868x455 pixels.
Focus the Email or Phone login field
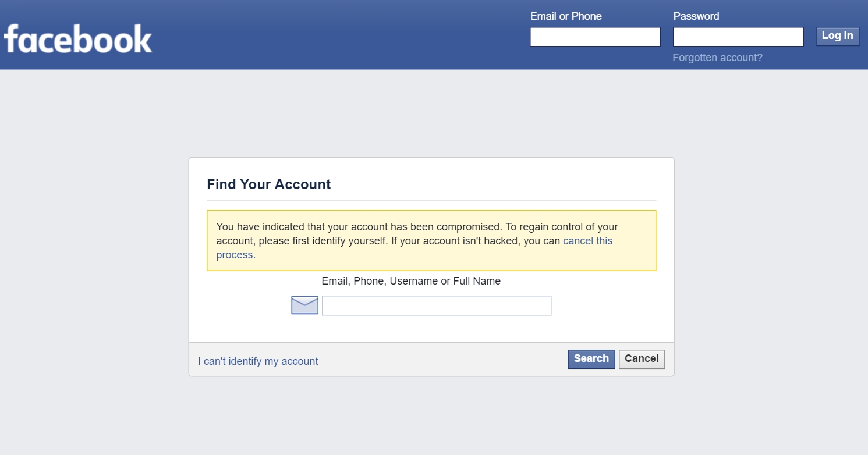(x=595, y=37)
